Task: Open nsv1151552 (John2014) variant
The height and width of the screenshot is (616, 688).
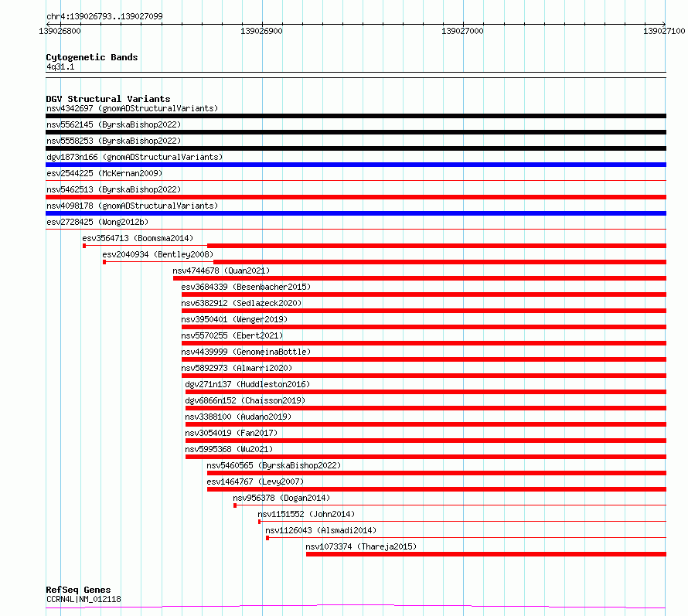Action: [306, 514]
